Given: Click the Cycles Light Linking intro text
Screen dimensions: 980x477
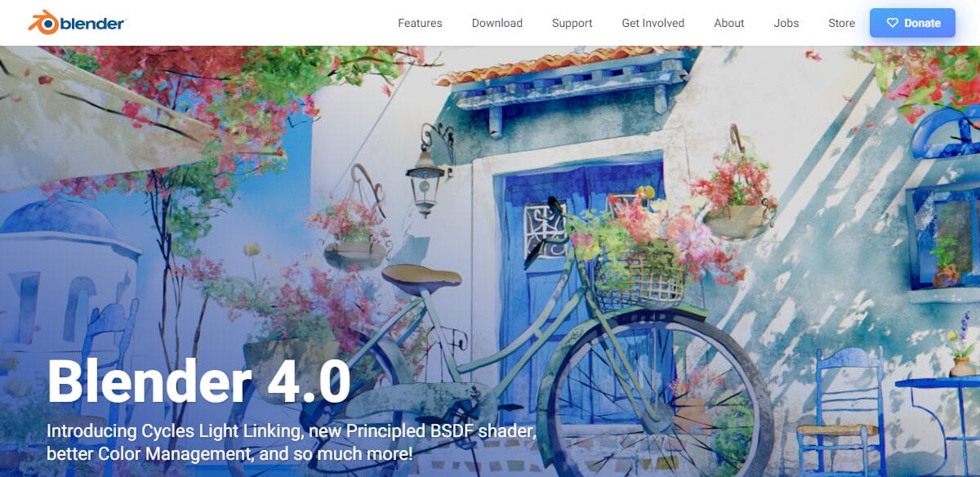Looking at the screenshot, I should pyautogui.click(x=292, y=441).
